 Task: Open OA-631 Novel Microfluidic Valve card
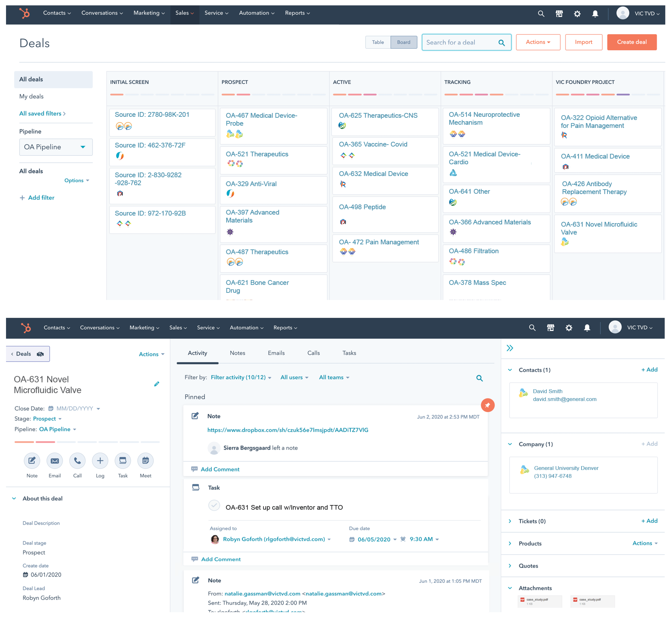[x=607, y=233]
